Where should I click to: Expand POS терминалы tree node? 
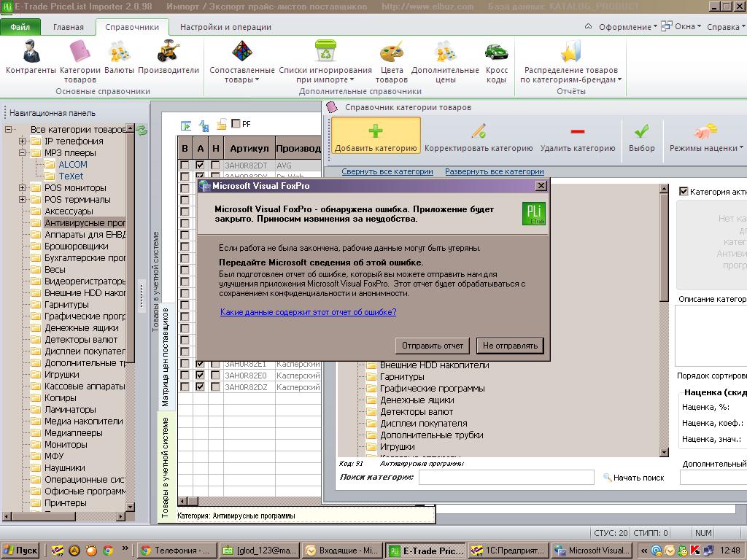(22, 200)
